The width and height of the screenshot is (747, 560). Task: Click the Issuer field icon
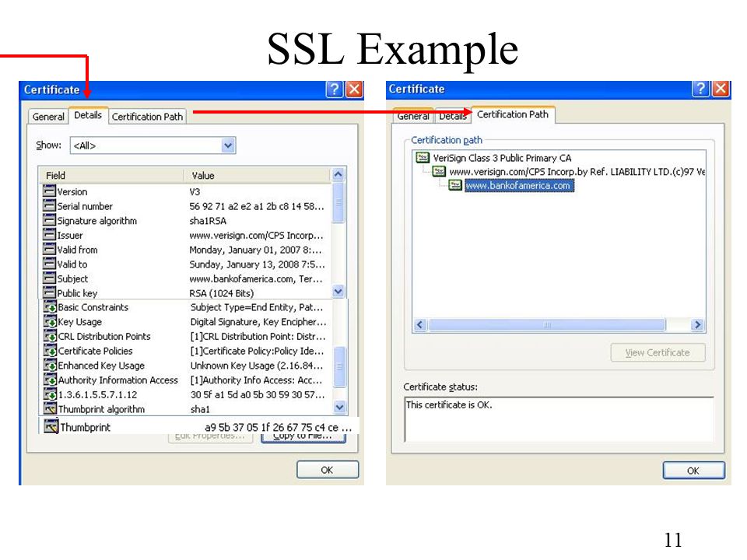pyautogui.click(x=49, y=235)
